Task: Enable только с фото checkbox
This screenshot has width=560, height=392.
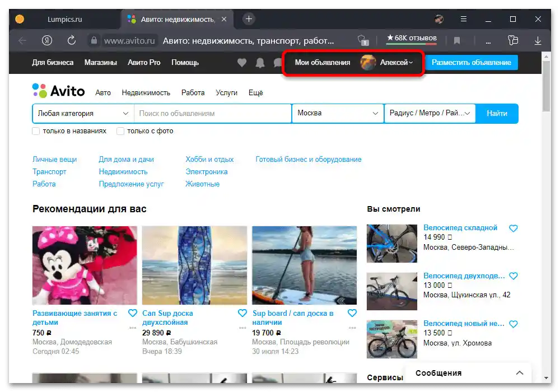Action: [120, 131]
